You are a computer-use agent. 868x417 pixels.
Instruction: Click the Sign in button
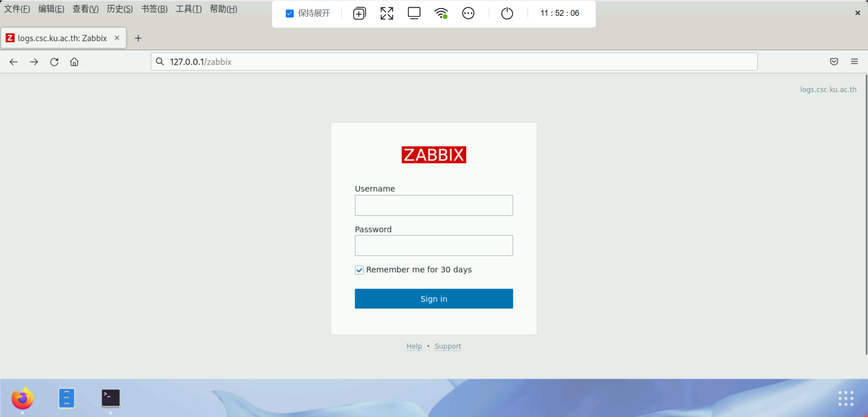[x=434, y=299]
